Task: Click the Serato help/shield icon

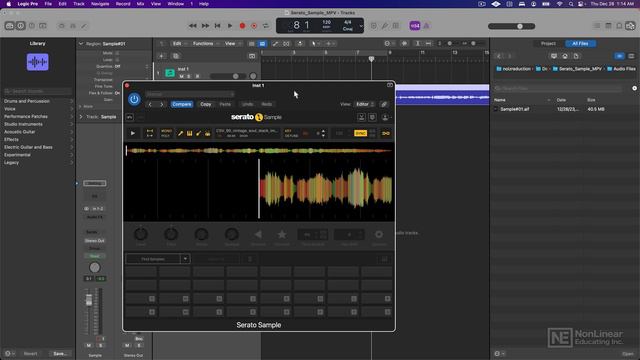Action: (x=372, y=118)
